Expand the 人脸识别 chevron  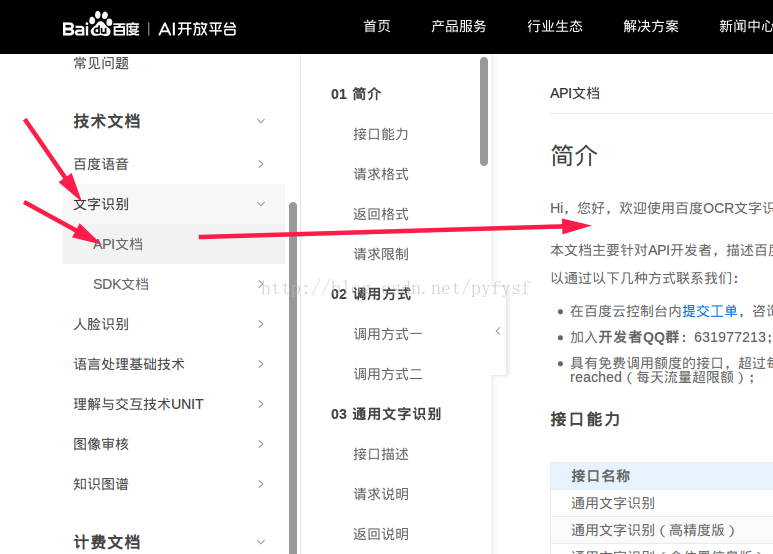(261, 324)
